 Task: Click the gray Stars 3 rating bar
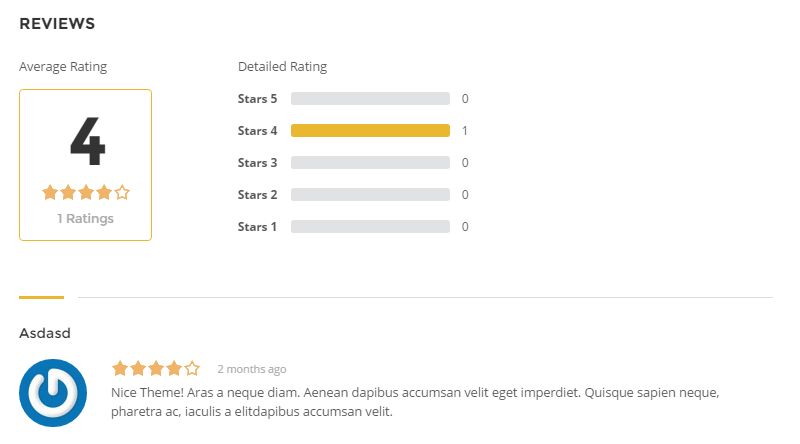tap(370, 163)
